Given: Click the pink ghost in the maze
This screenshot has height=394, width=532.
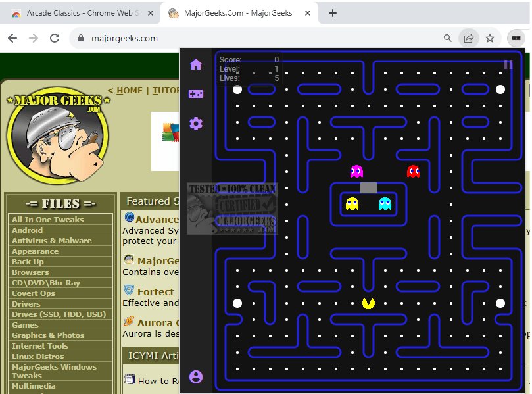Looking at the screenshot, I should click(356, 172).
